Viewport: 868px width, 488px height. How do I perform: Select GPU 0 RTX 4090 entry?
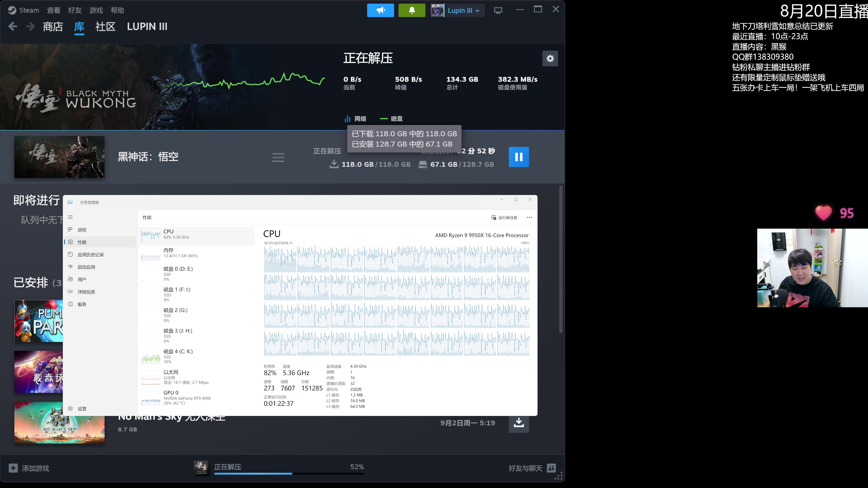197,398
